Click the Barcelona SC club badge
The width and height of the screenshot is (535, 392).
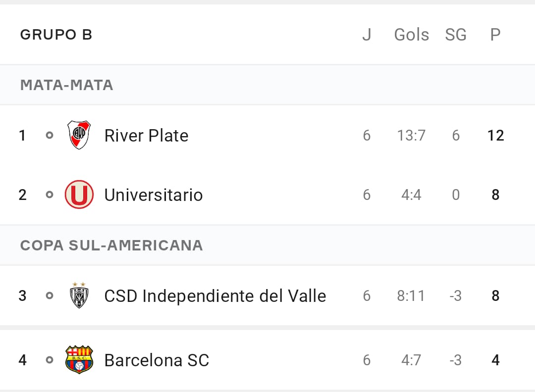[79, 360]
